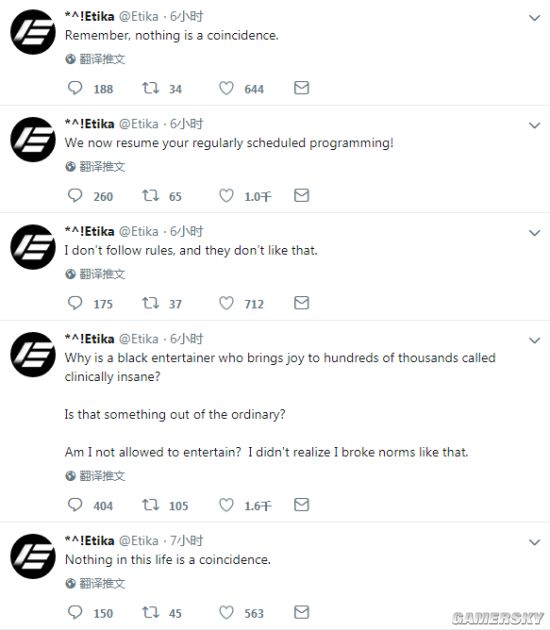Screen dimensions: 550x630
Task: Open the 7小时 timestamp of the last tweet
Action: tap(186, 541)
